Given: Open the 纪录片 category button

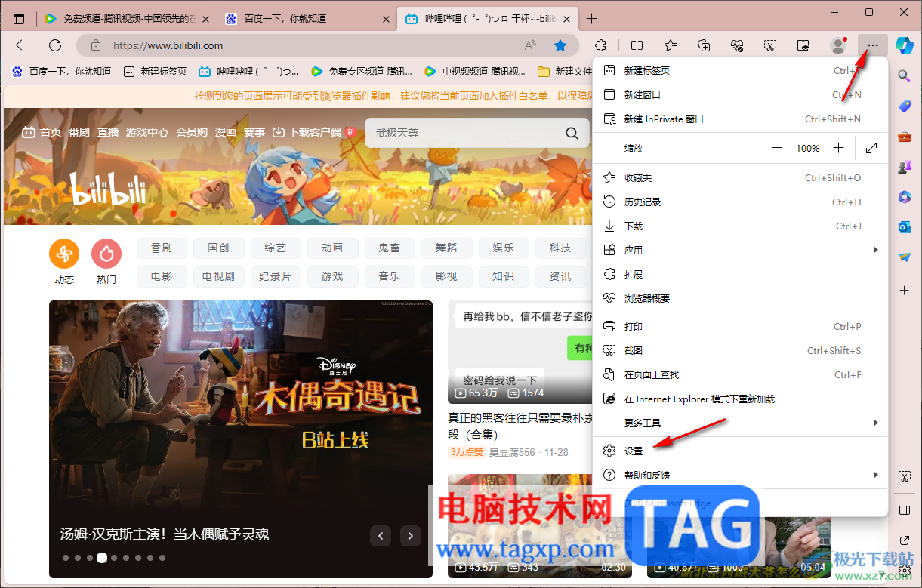Looking at the screenshot, I should pyautogui.click(x=275, y=276).
